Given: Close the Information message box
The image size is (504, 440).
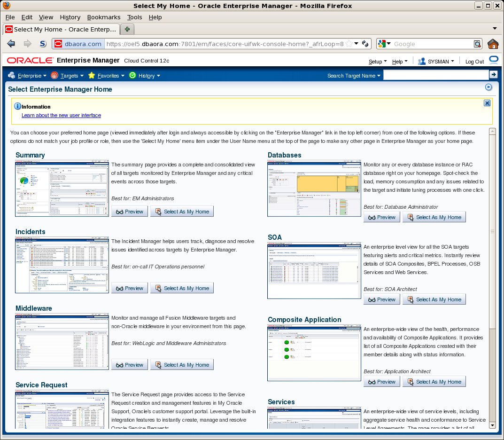Looking at the screenshot, I should click(487, 103).
